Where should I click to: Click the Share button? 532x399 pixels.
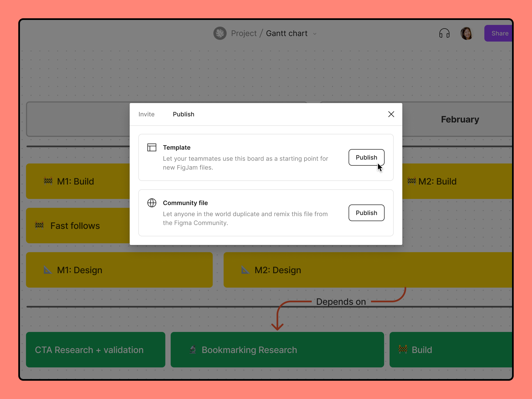[499, 33]
